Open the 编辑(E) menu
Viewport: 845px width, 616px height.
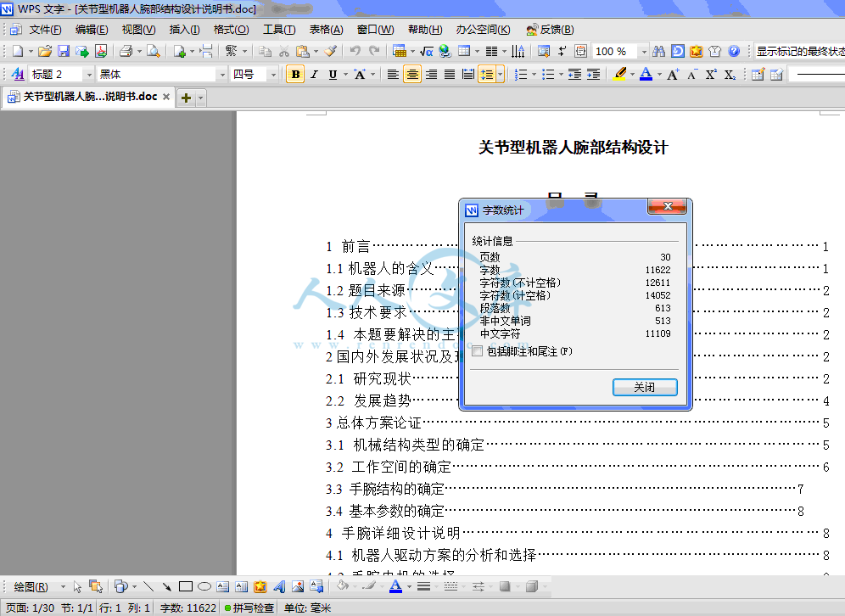[x=92, y=30]
